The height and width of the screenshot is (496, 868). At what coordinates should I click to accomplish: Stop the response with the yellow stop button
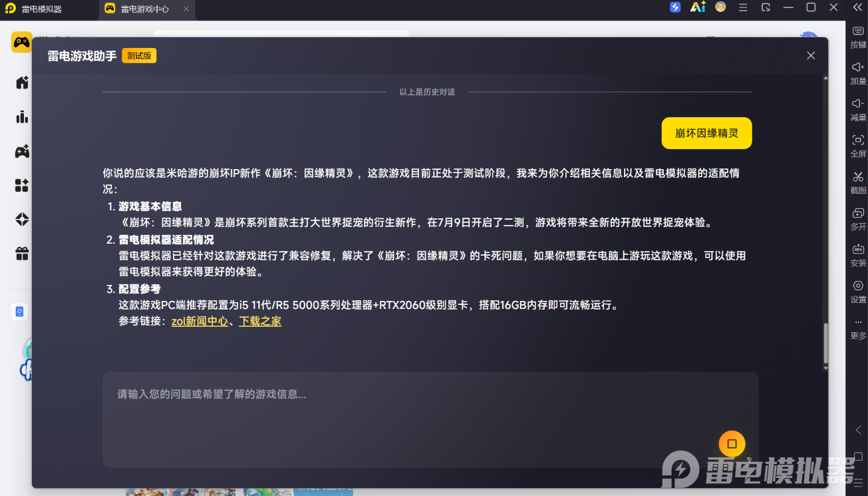[732, 444]
